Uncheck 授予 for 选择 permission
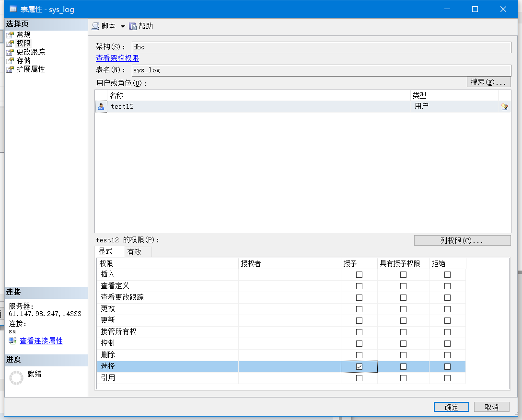The image size is (522, 420). (x=359, y=366)
